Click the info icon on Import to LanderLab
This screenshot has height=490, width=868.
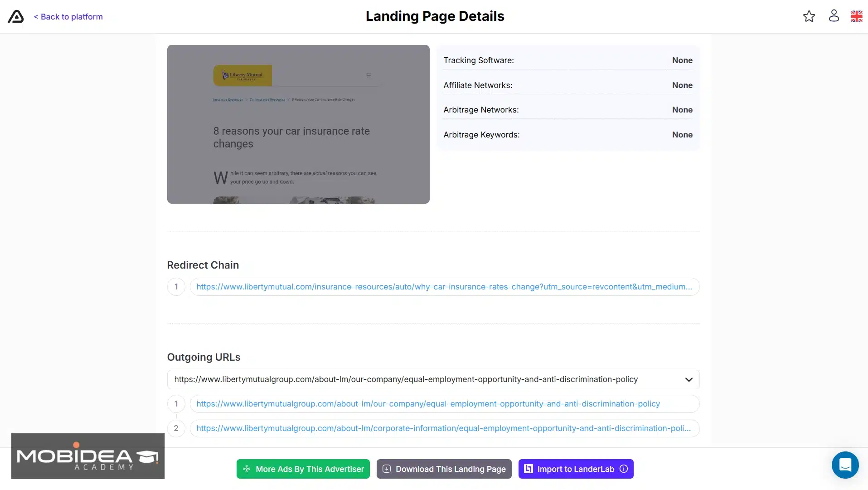point(624,469)
